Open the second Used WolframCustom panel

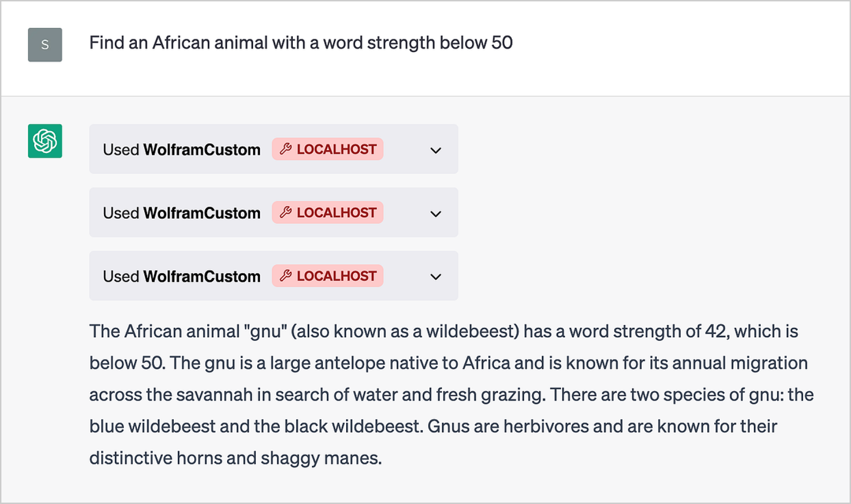click(274, 212)
